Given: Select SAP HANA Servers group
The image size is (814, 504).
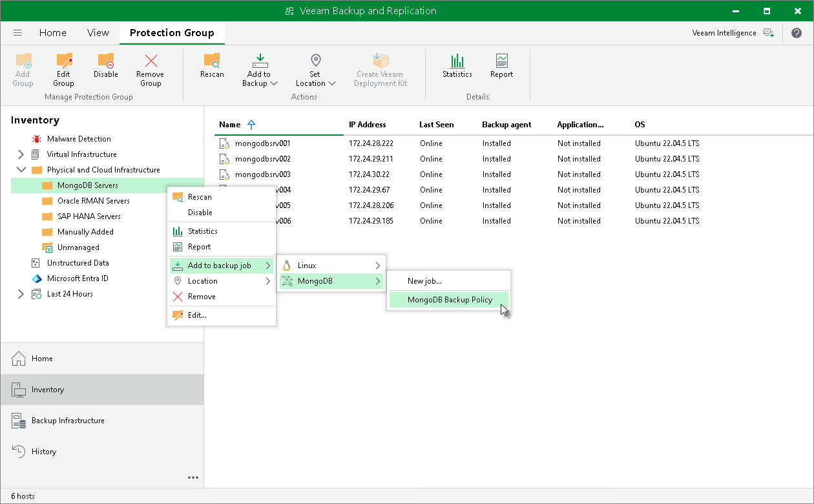Looking at the screenshot, I should pos(89,216).
